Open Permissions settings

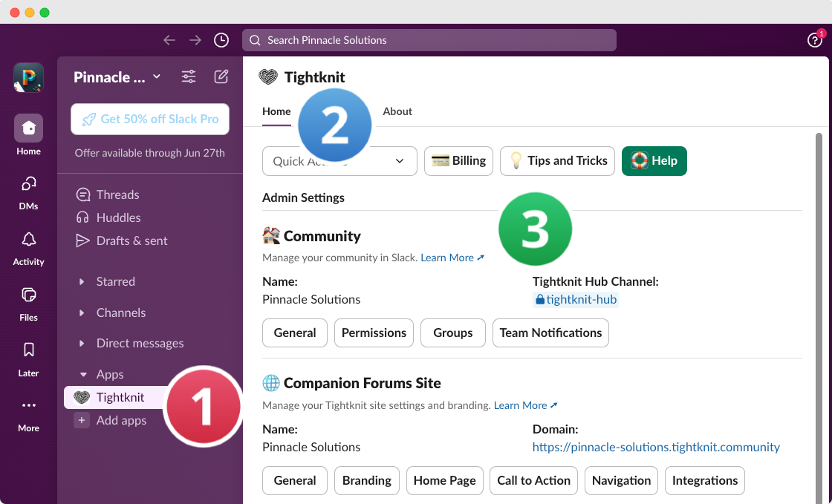pos(374,333)
